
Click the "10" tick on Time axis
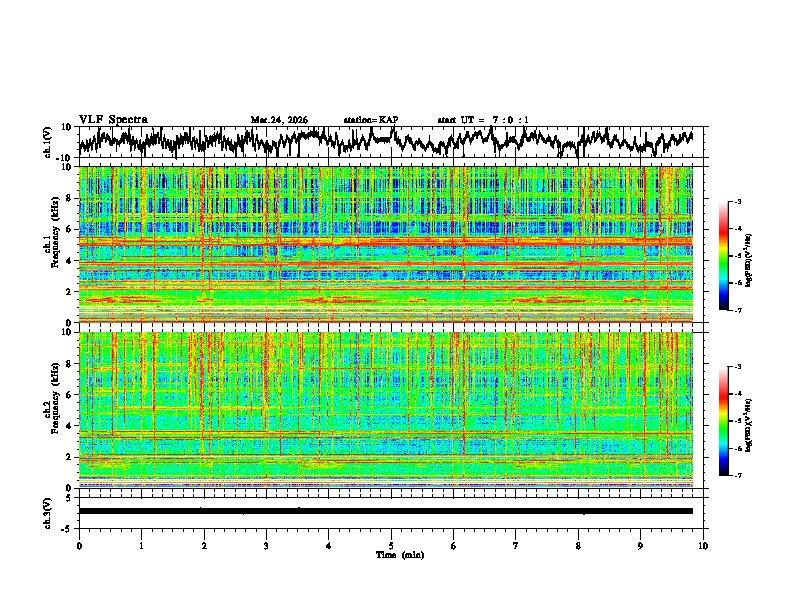click(x=703, y=546)
